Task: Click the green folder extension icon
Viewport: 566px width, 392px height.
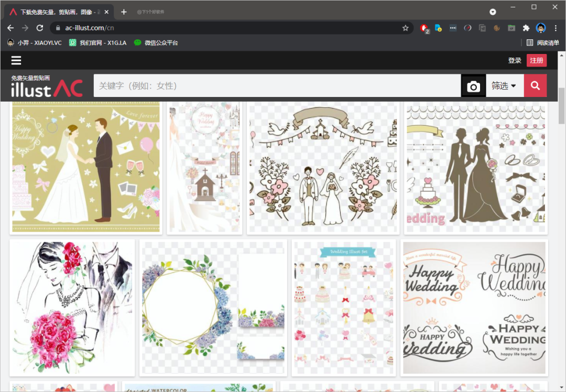Action: coord(511,28)
